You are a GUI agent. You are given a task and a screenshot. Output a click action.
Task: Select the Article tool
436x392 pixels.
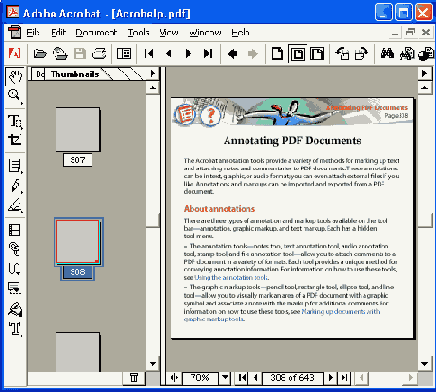(x=15, y=269)
